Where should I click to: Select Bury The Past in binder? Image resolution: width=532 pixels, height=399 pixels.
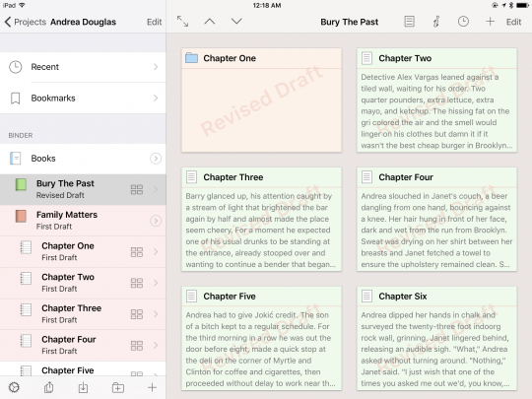[83, 189]
